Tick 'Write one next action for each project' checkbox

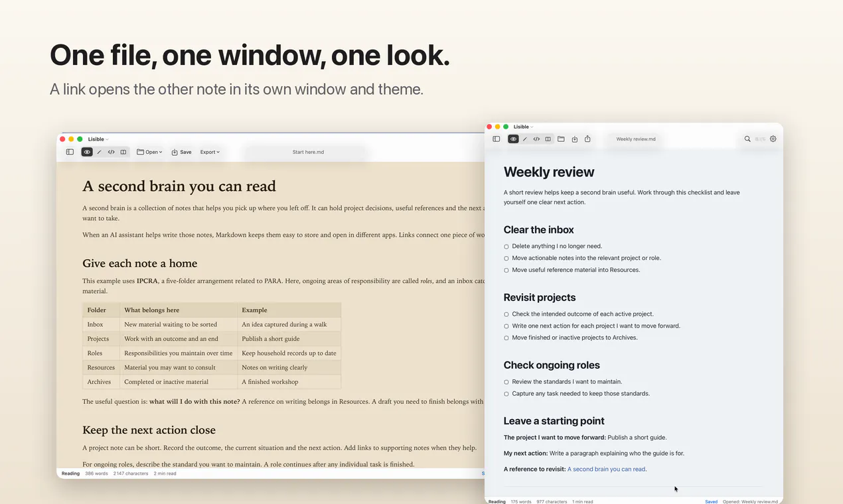tap(506, 326)
